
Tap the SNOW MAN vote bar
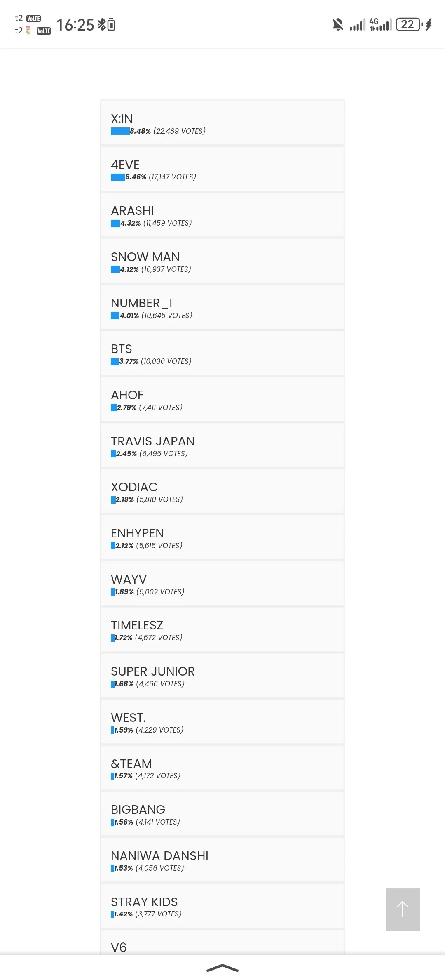115,269
